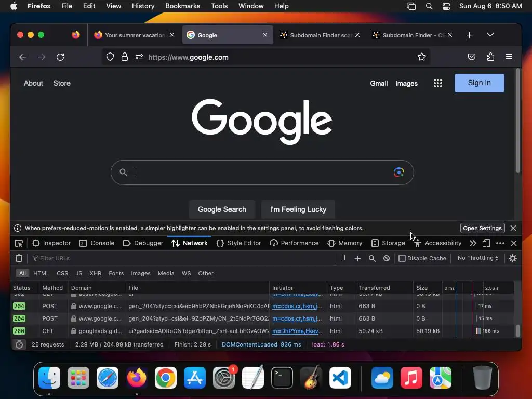Clear network log with trash icon
Screen dimensions: 532x399
[19, 258]
